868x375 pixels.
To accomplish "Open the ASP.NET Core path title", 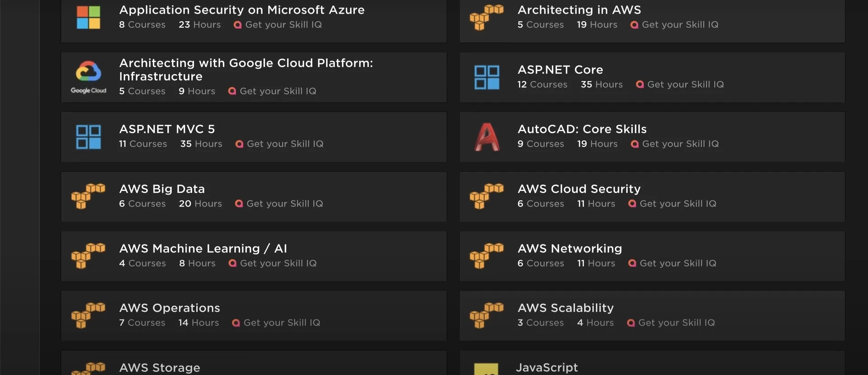I will pyautogui.click(x=560, y=70).
